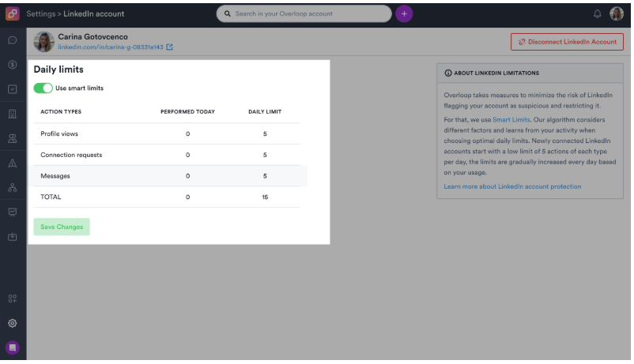Select the Messages row label
This screenshot has width=634, height=364.
click(x=55, y=176)
